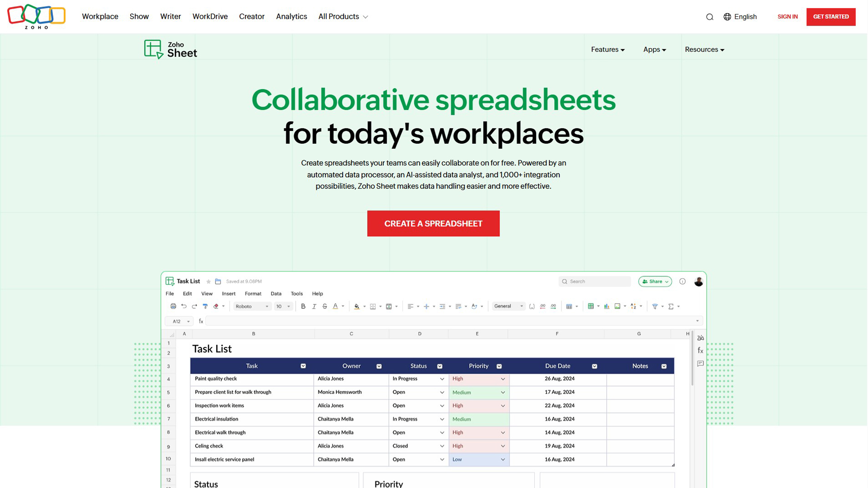
Task: Apply thousands separator format icon
Action: click(532, 306)
